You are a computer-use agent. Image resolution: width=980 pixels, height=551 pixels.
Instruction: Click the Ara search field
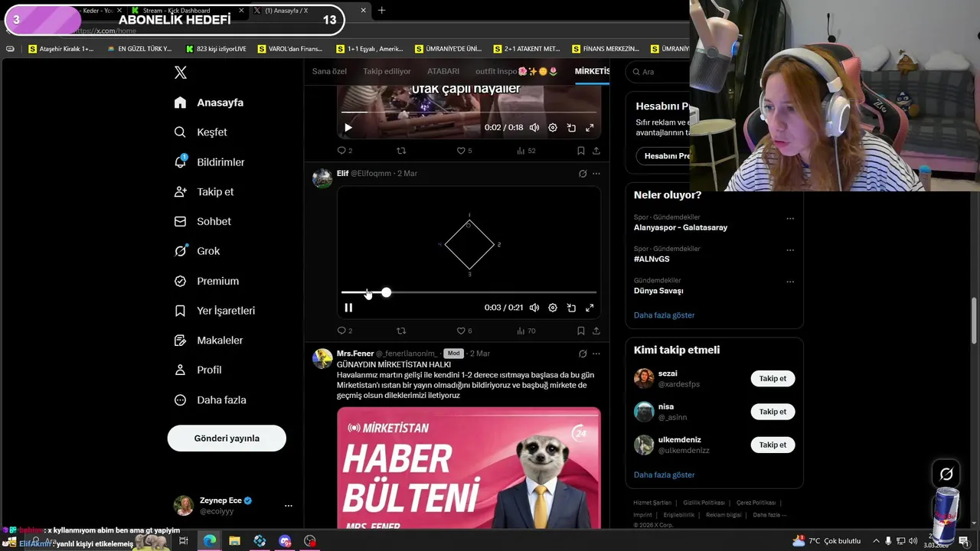658,72
